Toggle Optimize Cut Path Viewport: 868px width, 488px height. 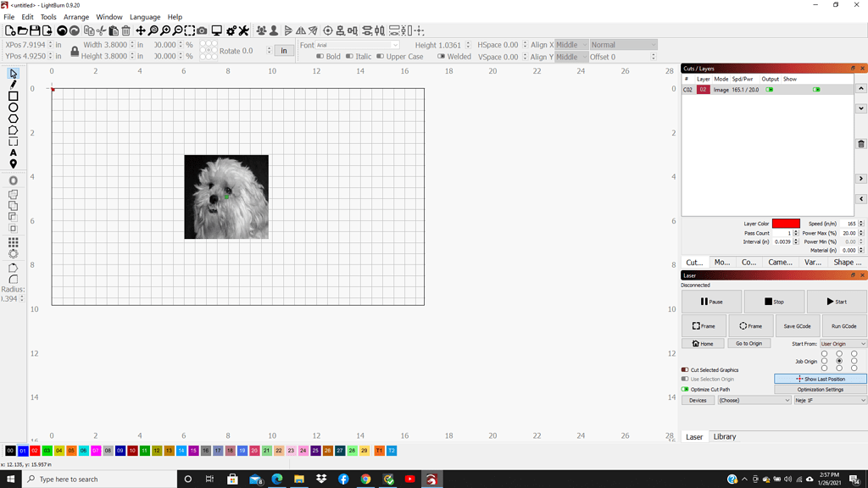685,388
